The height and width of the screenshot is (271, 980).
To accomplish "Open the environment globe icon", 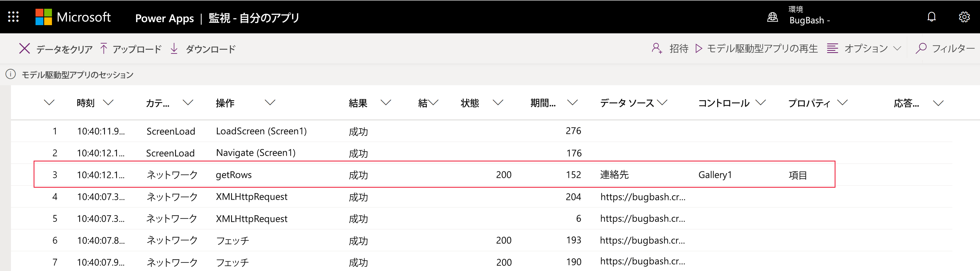I will pyautogui.click(x=772, y=17).
